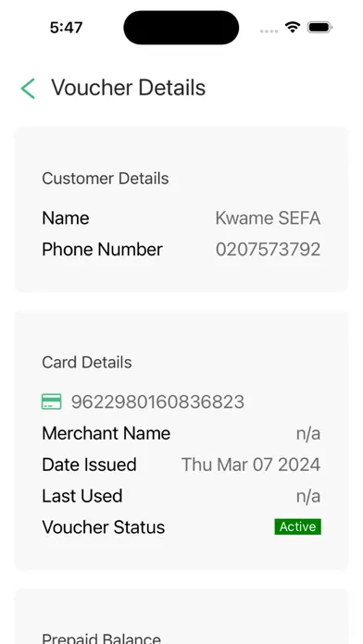This screenshot has height=644, width=363.
Task: Tap the Voucher Status label
Action: (x=104, y=527)
